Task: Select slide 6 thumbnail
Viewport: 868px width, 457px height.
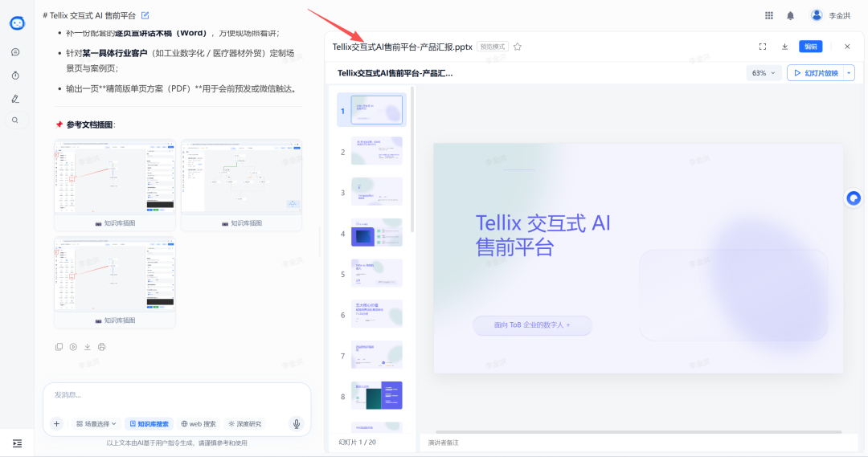Action: click(376, 314)
